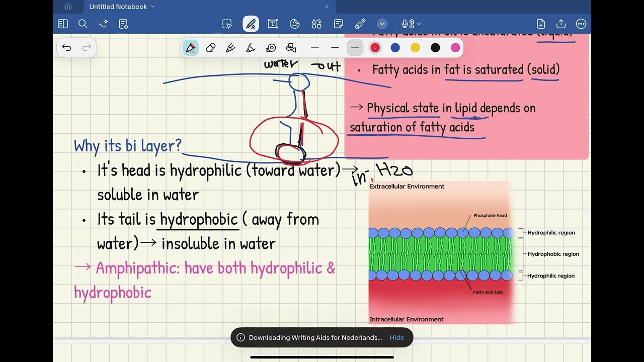Open the page thumbnails sidebar

[63, 24]
